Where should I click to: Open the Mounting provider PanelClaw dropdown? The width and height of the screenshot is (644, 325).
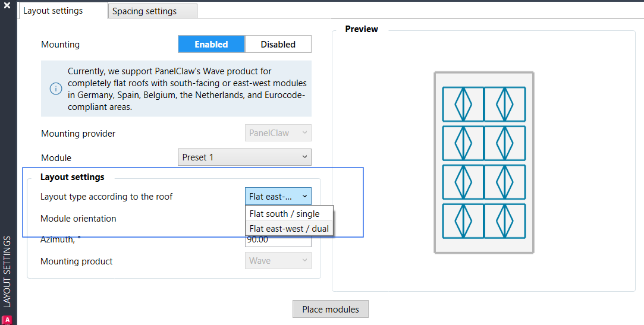click(278, 133)
